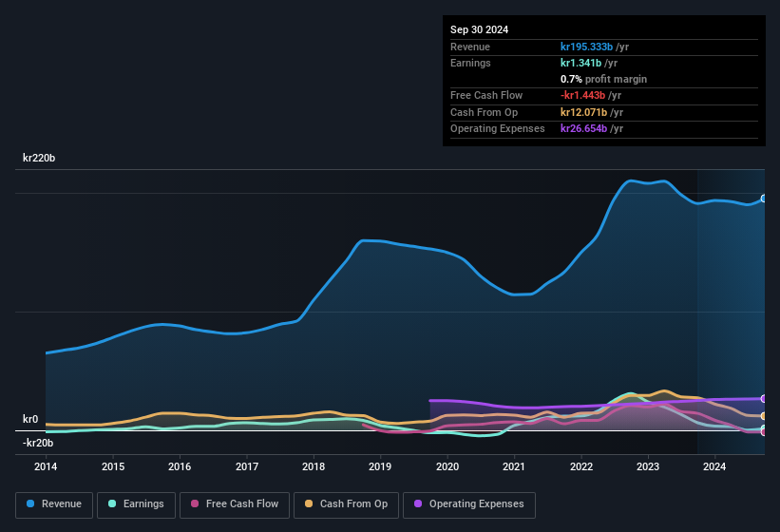Viewport: 780px width, 532px height.
Task: Click the Free Cash Flow pink endpoint marker
Action: click(x=764, y=432)
